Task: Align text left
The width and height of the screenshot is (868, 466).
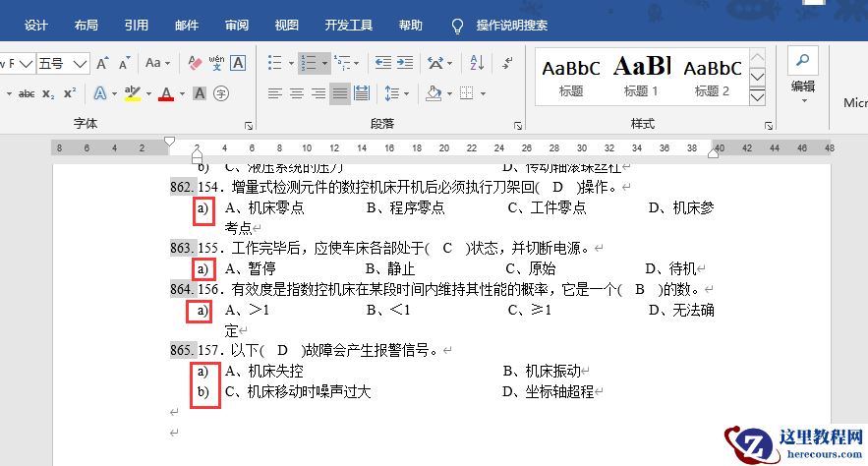Action: point(275,93)
